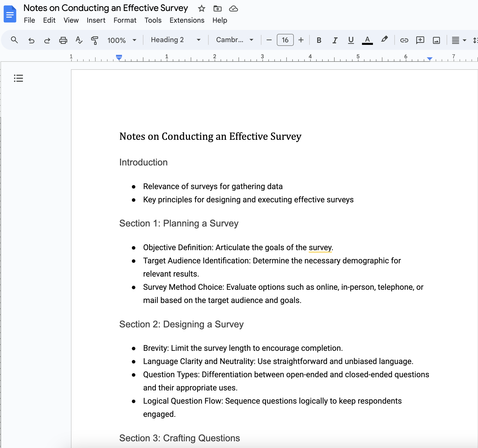
Task: Open the Help menu
Action: tap(220, 20)
